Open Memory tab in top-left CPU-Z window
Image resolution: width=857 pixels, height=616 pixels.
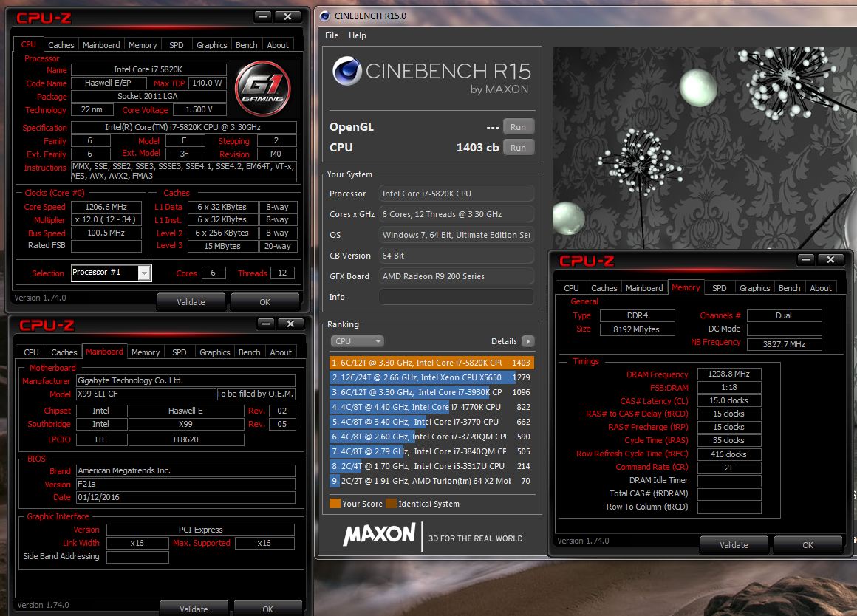(143, 45)
